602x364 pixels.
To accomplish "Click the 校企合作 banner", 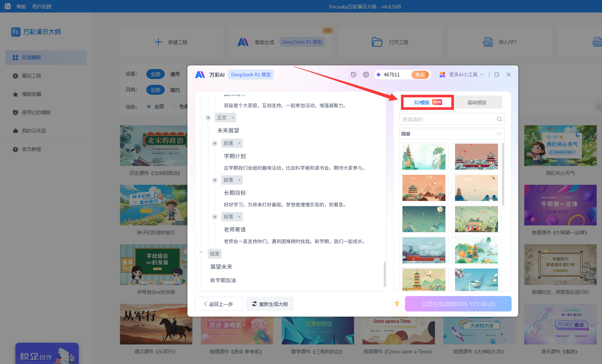I will (47, 353).
